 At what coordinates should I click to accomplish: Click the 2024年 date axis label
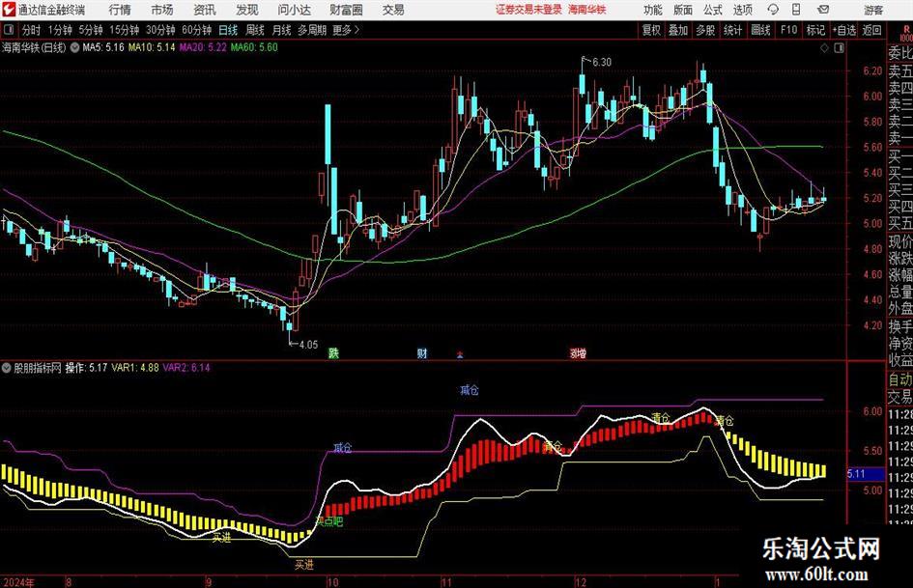click(18, 582)
